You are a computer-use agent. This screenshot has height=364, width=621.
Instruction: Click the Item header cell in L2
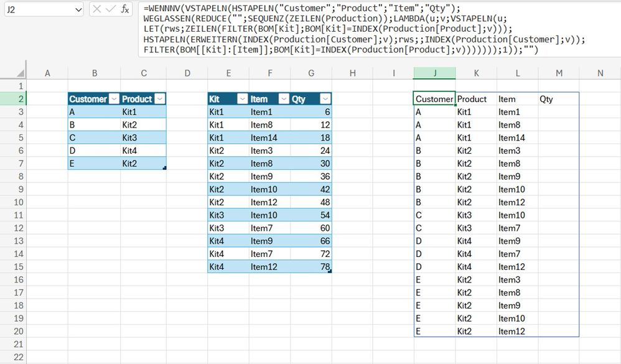coord(518,99)
